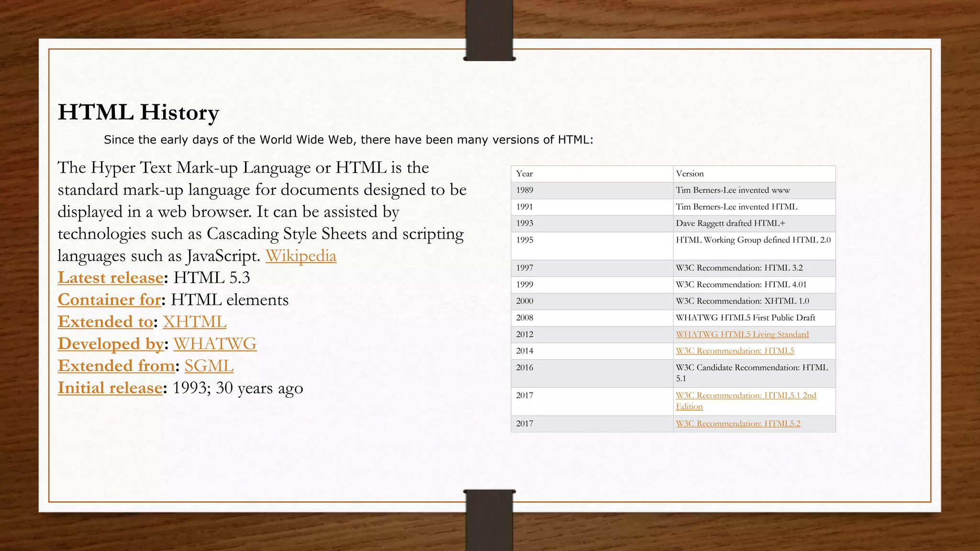Select the Year column header
The image size is (980, 551).
592,174
